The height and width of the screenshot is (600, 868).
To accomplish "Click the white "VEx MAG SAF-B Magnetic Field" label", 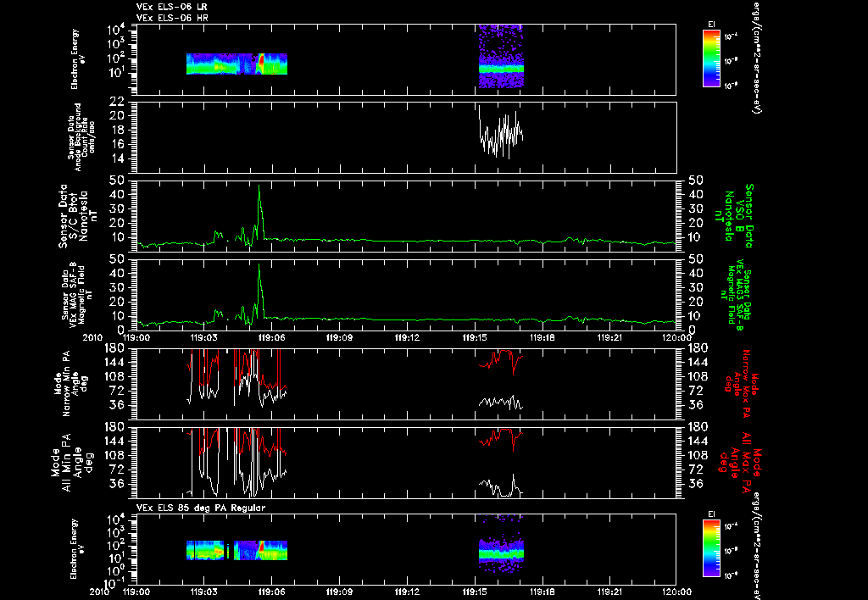I will 78,294.
